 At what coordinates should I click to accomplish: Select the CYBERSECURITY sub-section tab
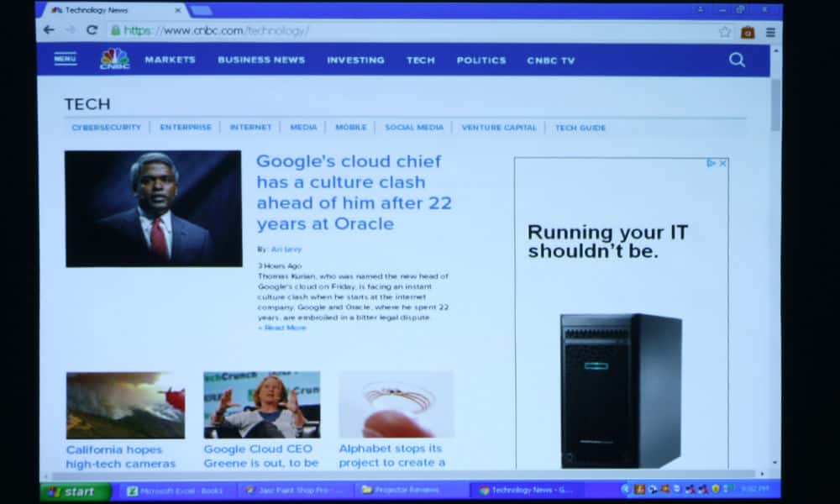point(106,128)
